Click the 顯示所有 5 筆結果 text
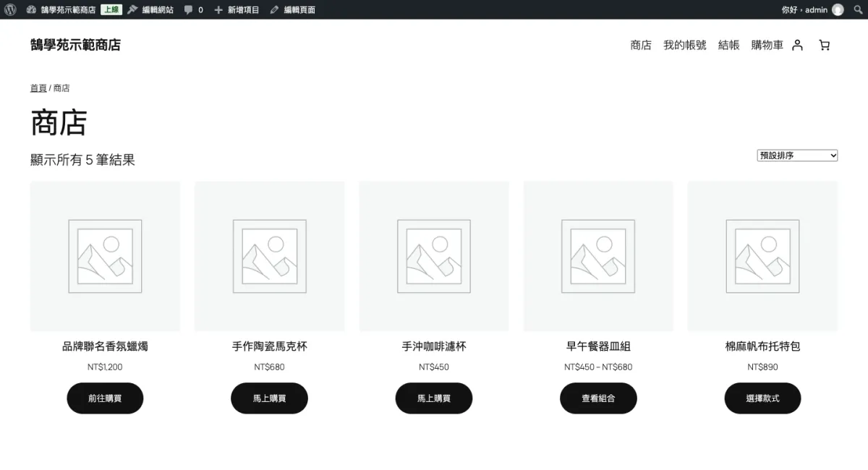 click(x=82, y=160)
